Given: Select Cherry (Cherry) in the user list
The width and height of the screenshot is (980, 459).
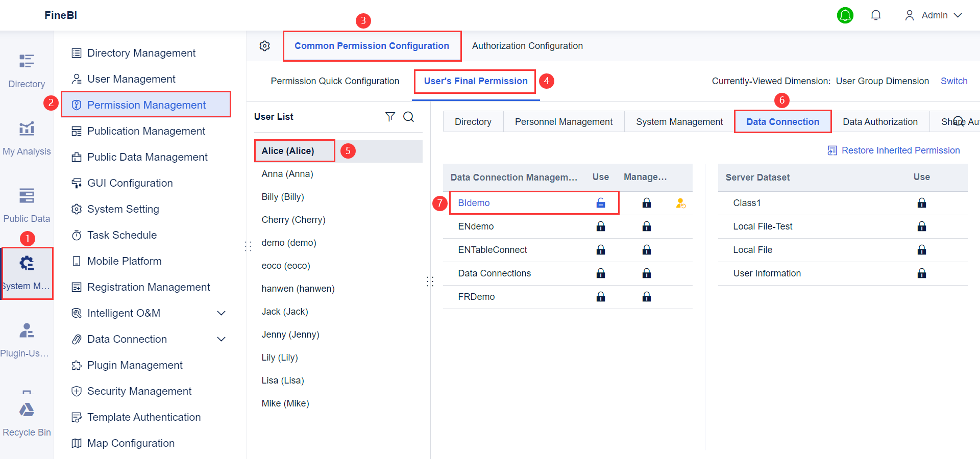Looking at the screenshot, I should point(293,220).
